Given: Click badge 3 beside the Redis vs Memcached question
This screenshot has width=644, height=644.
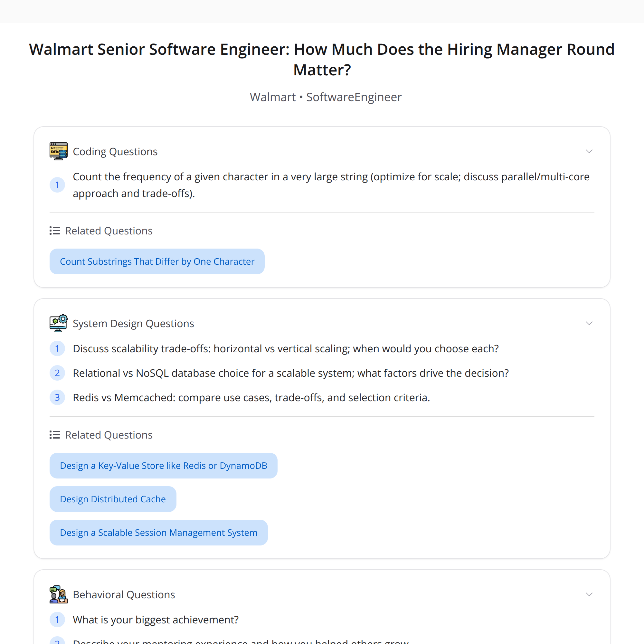Looking at the screenshot, I should (x=57, y=397).
